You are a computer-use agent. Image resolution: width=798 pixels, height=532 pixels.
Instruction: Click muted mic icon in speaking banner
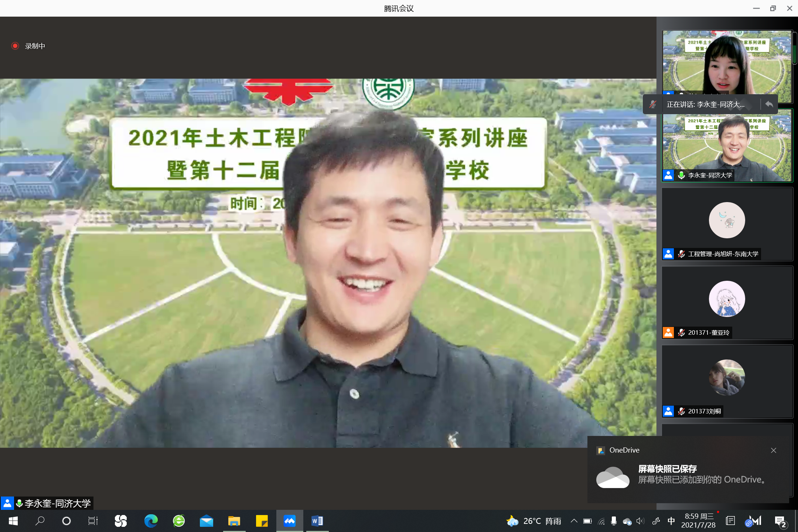[x=653, y=105]
